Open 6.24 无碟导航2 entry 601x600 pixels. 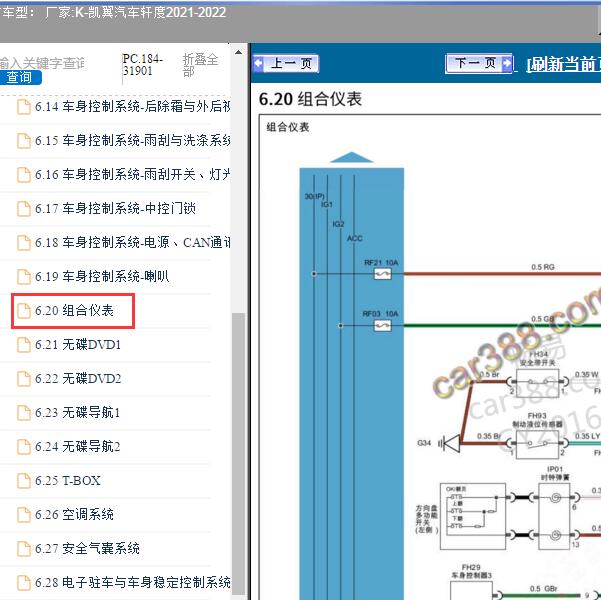coord(77,447)
